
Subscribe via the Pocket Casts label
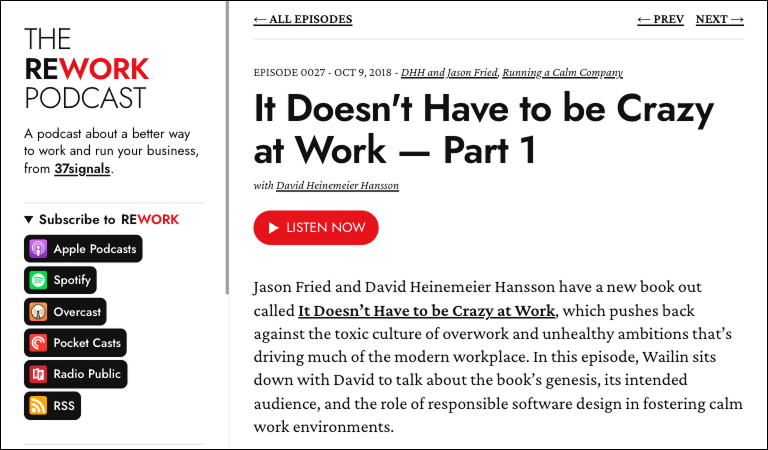click(87, 343)
